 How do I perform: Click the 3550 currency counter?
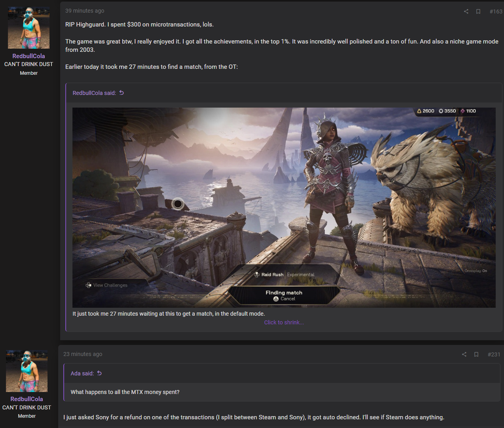point(447,111)
